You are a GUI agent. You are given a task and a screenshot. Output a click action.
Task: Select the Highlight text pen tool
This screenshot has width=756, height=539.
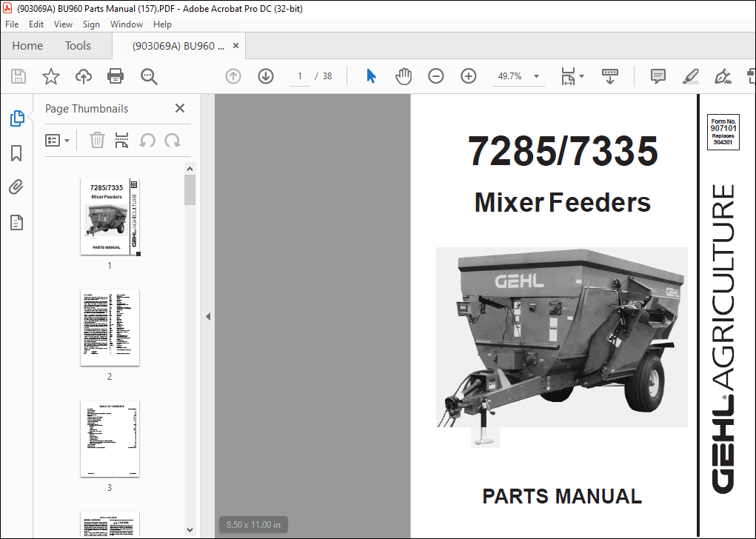click(690, 76)
